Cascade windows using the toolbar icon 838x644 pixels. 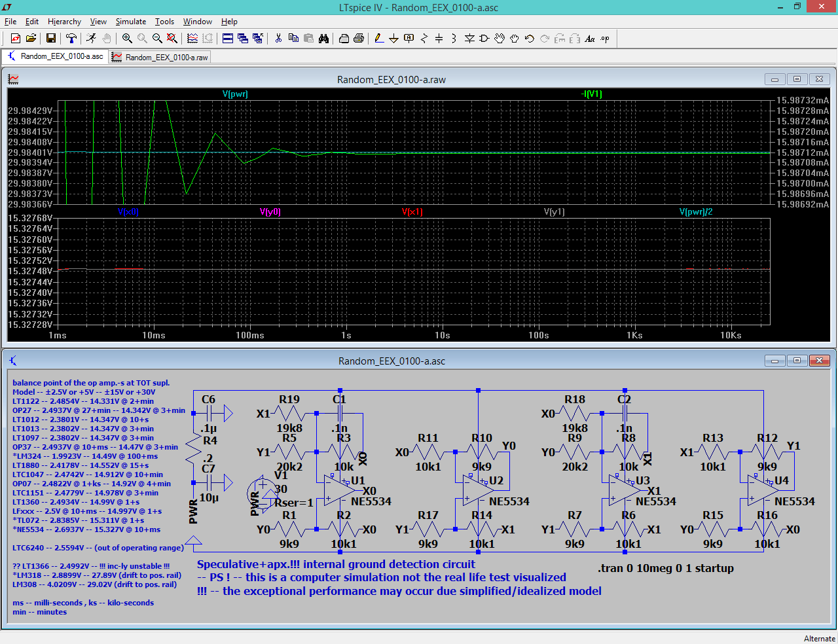[243, 39]
